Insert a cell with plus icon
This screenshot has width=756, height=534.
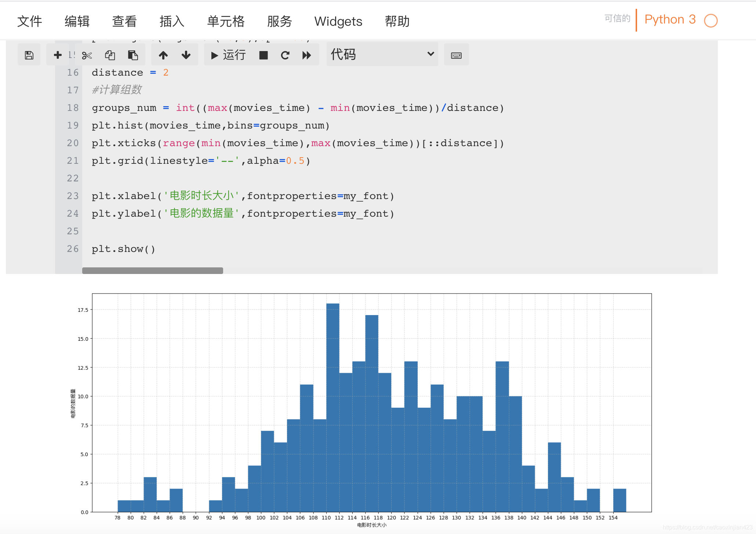point(58,55)
